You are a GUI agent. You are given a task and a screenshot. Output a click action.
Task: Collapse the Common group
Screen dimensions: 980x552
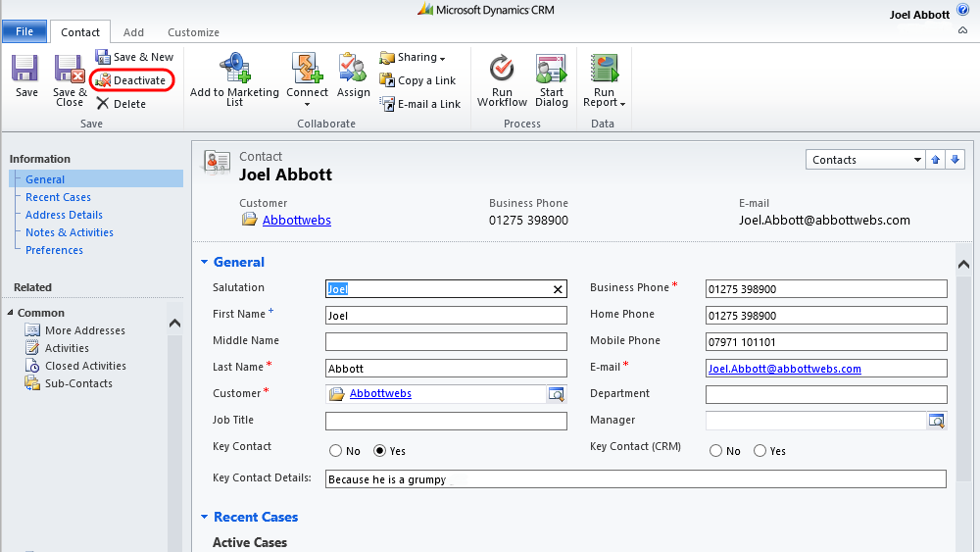click(x=10, y=312)
